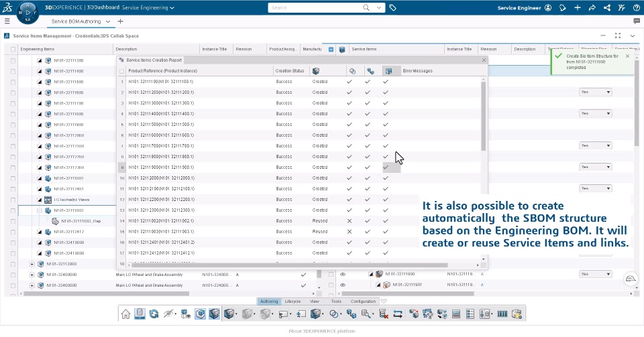Check the box for row N101-32111300
Image resolution: width=644 pixels, height=337 pixels.
click(13, 60)
